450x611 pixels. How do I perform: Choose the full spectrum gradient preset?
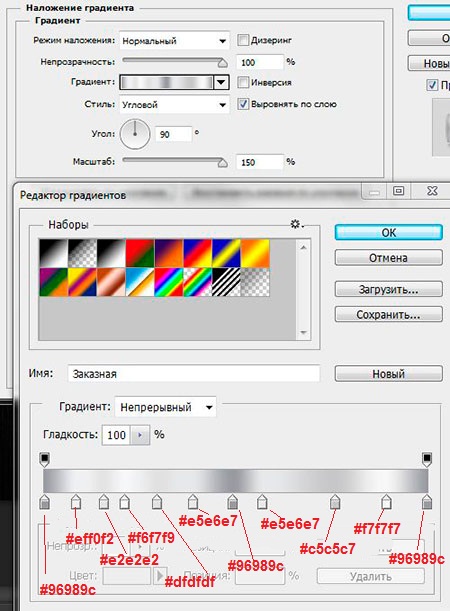point(169,282)
